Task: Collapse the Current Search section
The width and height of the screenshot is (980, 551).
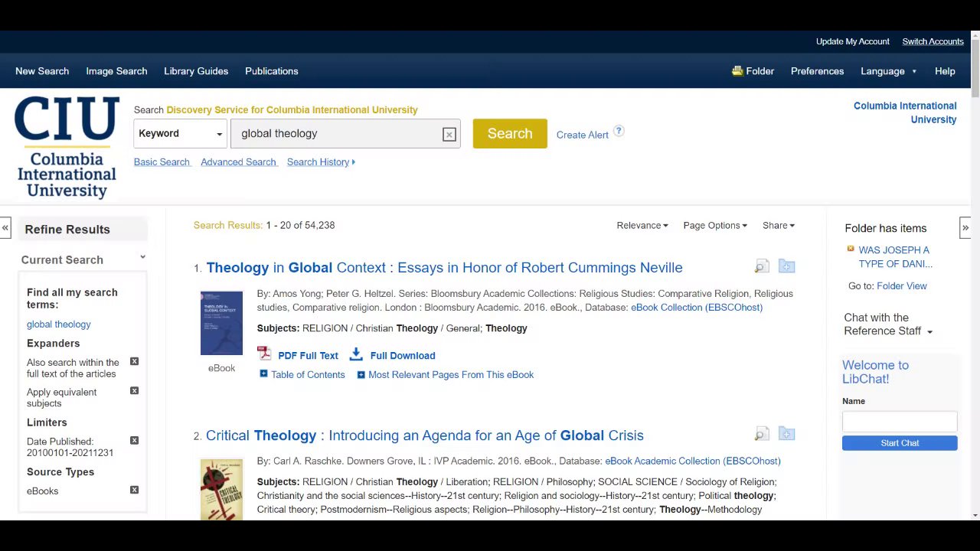Action: click(142, 258)
